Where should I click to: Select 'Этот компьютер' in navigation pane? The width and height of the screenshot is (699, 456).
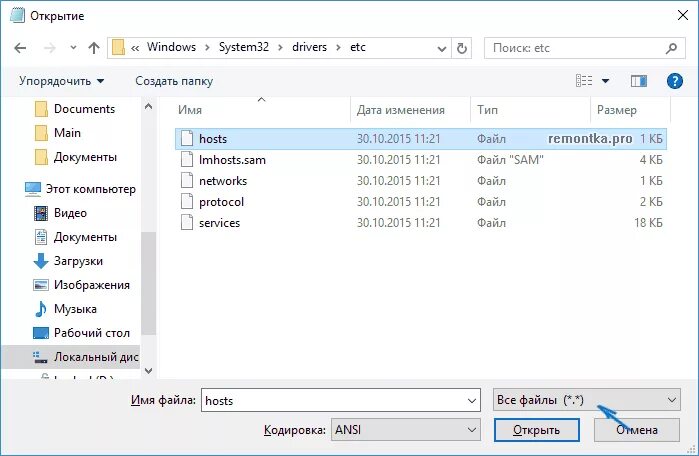80,189
